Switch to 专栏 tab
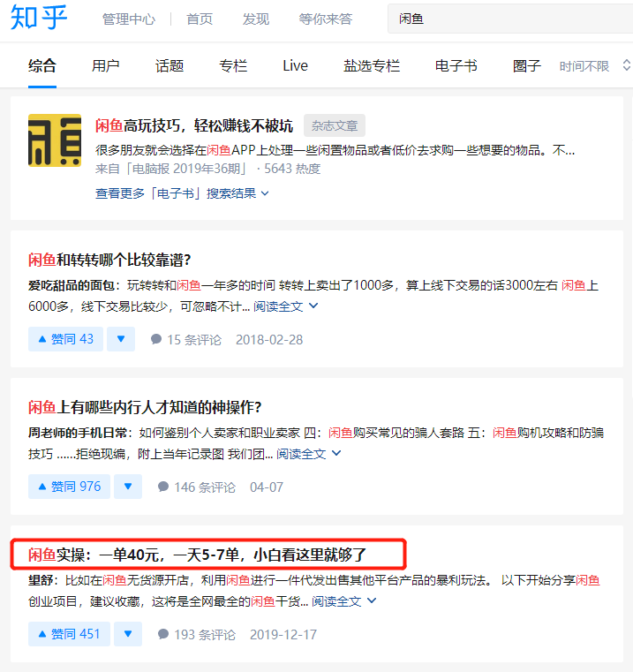 click(x=233, y=66)
